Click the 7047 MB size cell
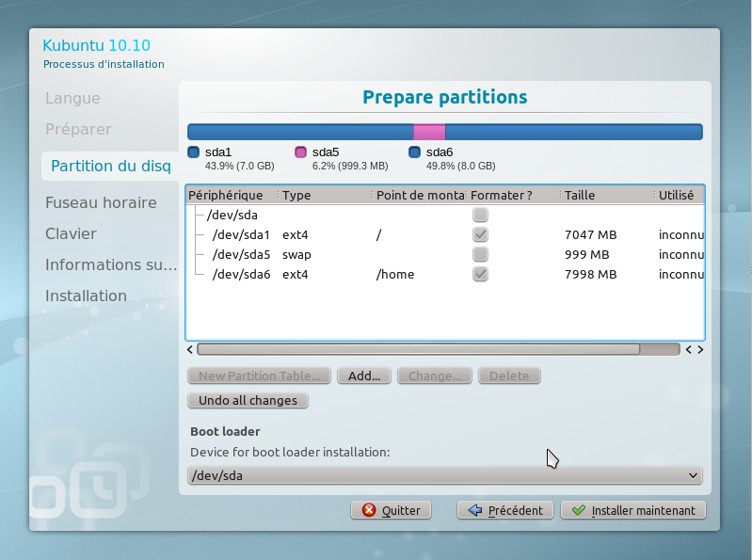 [x=590, y=235]
